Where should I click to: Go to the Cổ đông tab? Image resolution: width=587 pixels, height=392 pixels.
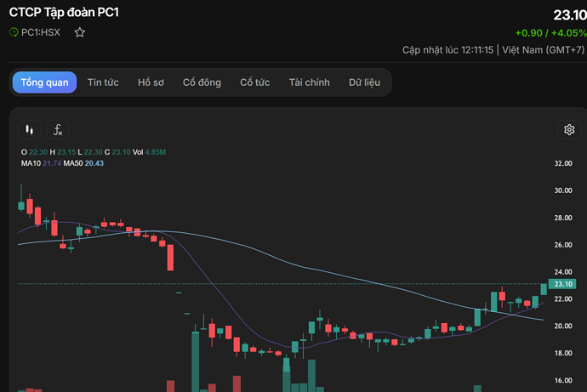click(202, 82)
